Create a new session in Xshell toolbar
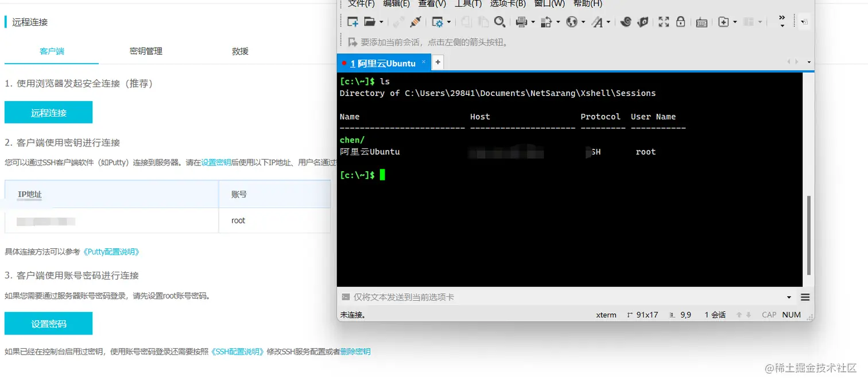Screen dimensions: 868x385 tap(352, 22)
